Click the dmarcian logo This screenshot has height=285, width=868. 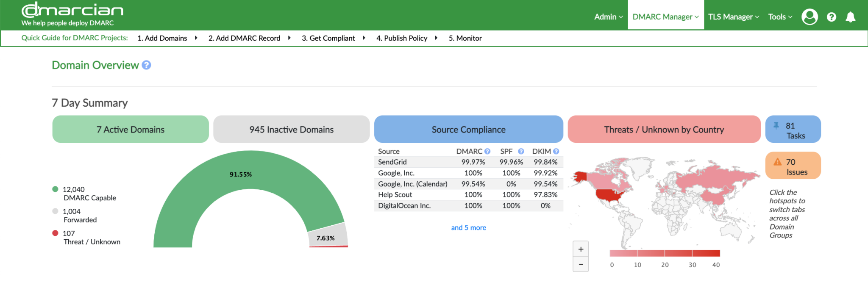click(x=72, y=11)
